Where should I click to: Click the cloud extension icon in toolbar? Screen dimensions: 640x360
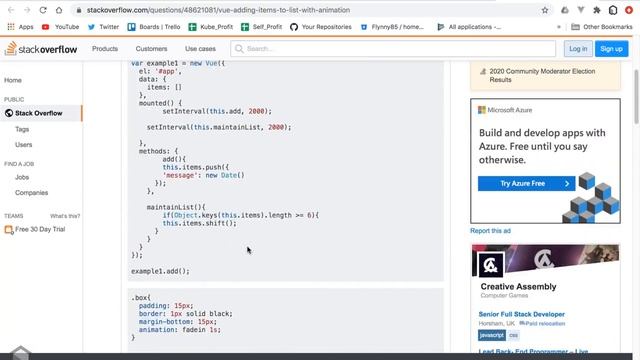pos(565,10)
